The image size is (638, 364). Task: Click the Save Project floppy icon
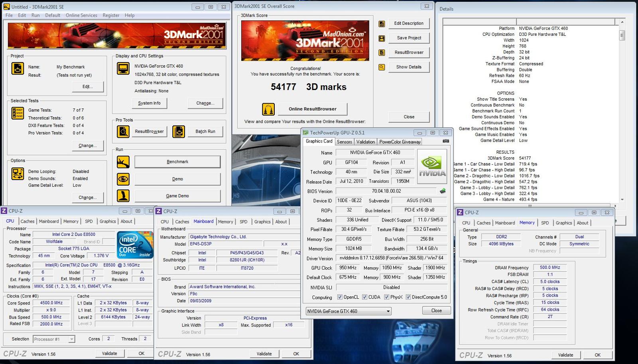coord(382,39)
